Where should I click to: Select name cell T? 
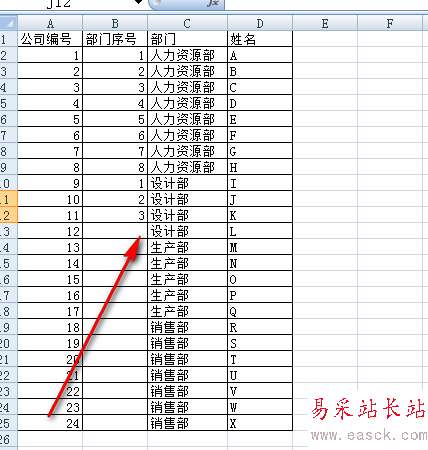click(x=260, y=359)
